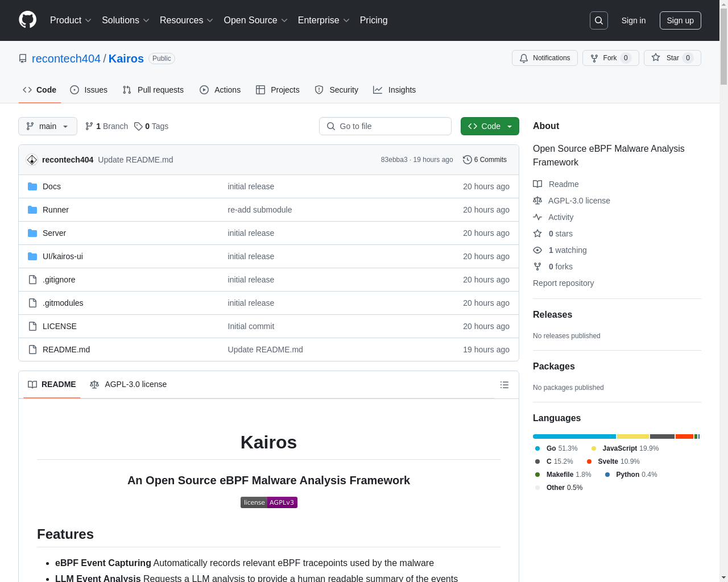Open the 83ebba3 commit hash link
Viewport: 728px width, 582px height.
click(x=394, y=160)
